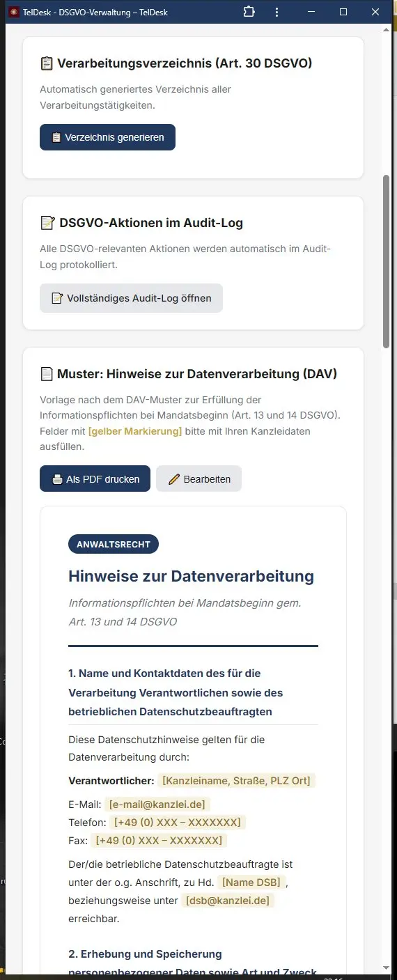Click DSGVO-Aktionen im Audit-Log heading
This screenshot has width=397, height=980.
pos(151,223)
